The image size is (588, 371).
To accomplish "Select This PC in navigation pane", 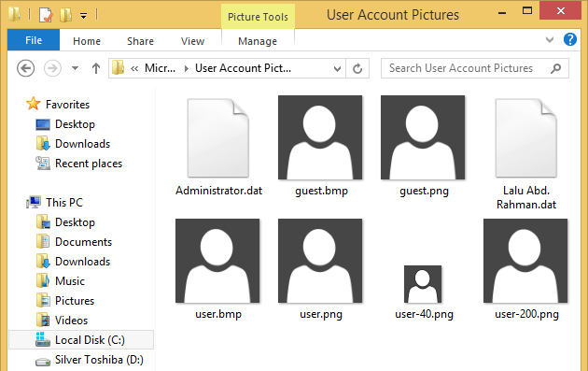I will click(64, 203).
